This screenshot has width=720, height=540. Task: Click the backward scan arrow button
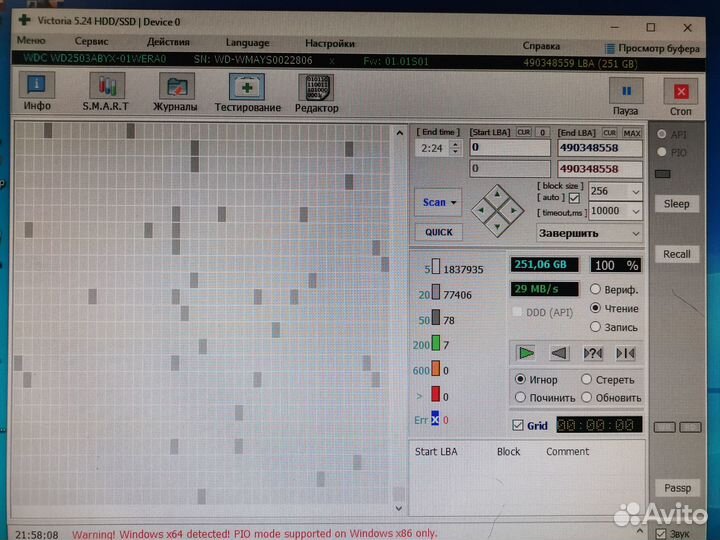[x=559, y=352]
